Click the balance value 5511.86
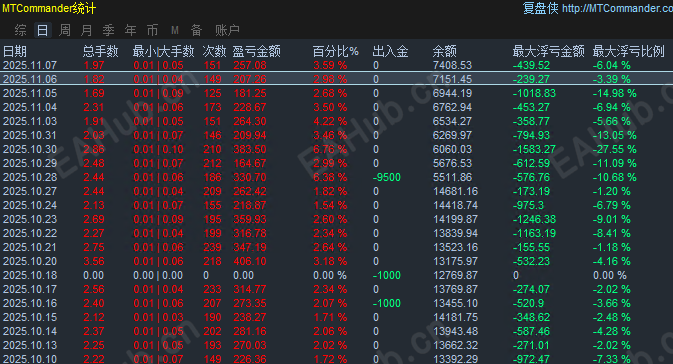 [452, 177]
